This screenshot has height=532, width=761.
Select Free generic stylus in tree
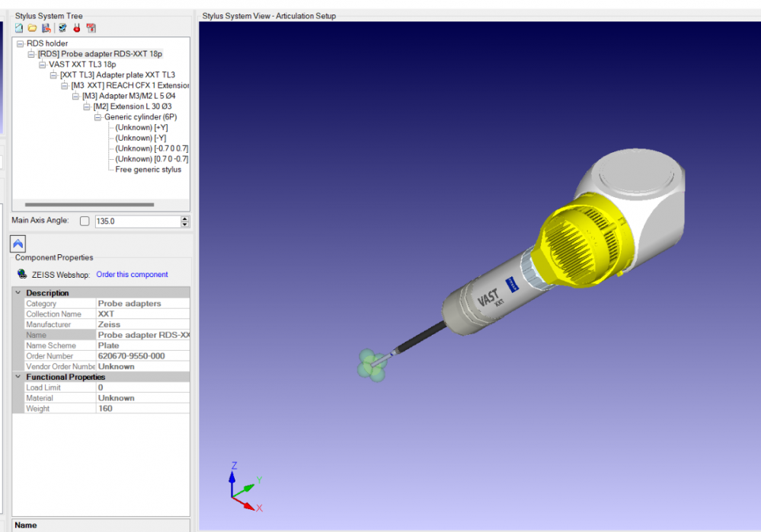[x=149, y=170]
